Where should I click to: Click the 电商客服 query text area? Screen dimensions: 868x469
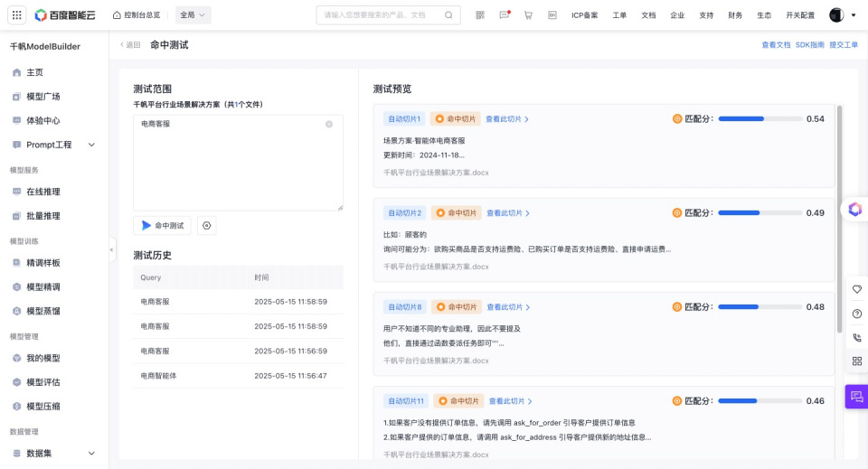[238, 163]
